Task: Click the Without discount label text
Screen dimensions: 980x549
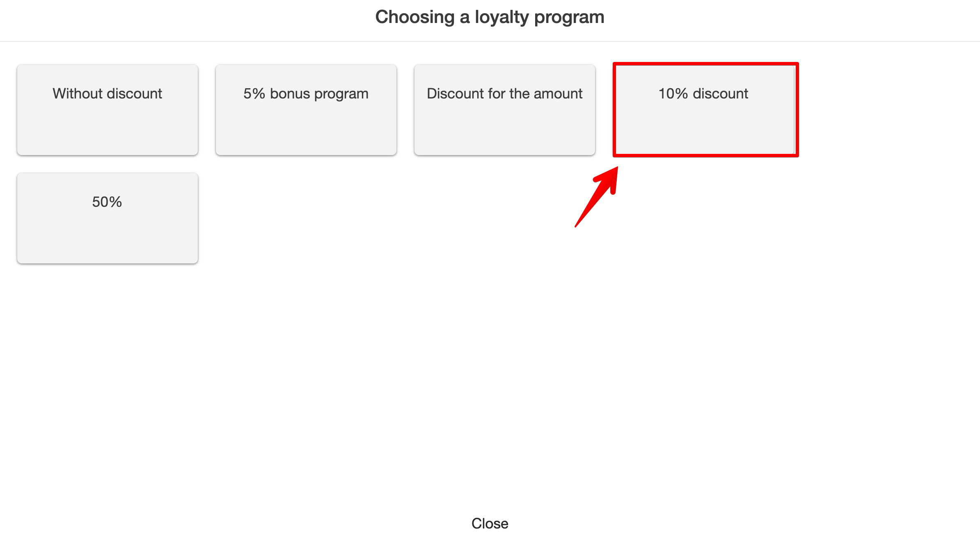Action: click(108, 94)
